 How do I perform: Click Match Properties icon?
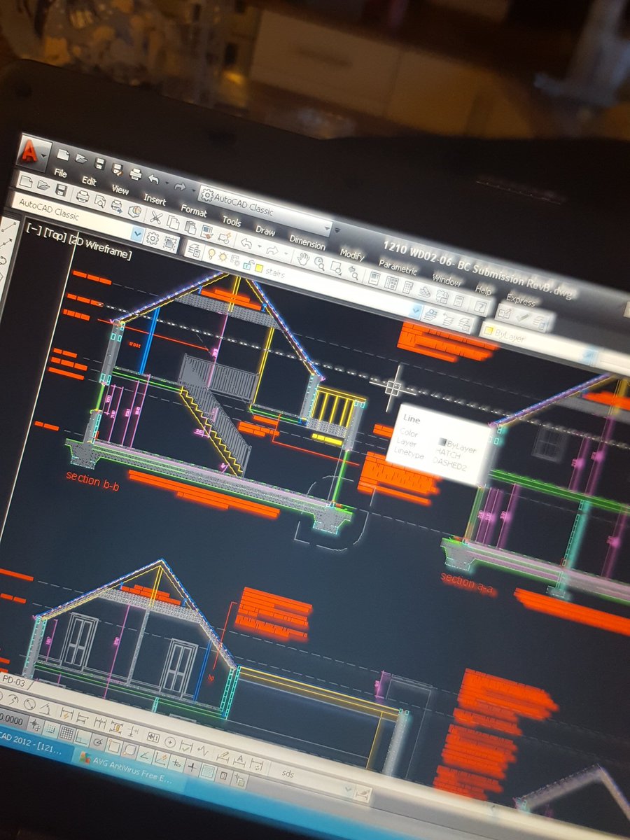pos(207,232)
